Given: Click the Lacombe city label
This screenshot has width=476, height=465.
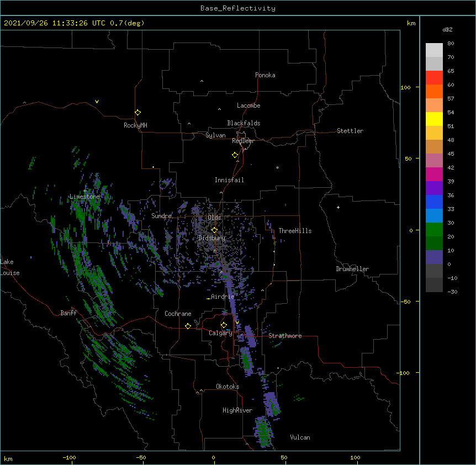Looking at the screenshot, I should coord(248,105).
